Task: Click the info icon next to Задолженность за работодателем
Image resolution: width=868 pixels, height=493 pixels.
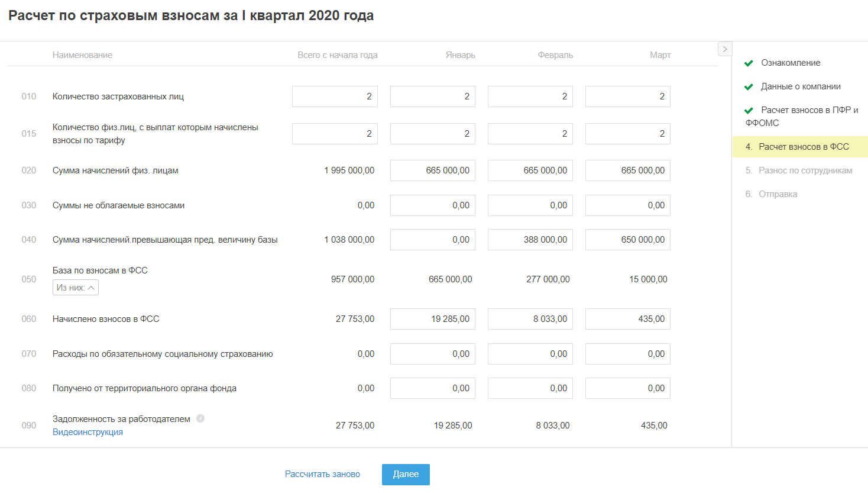Action: pos(200,418)
